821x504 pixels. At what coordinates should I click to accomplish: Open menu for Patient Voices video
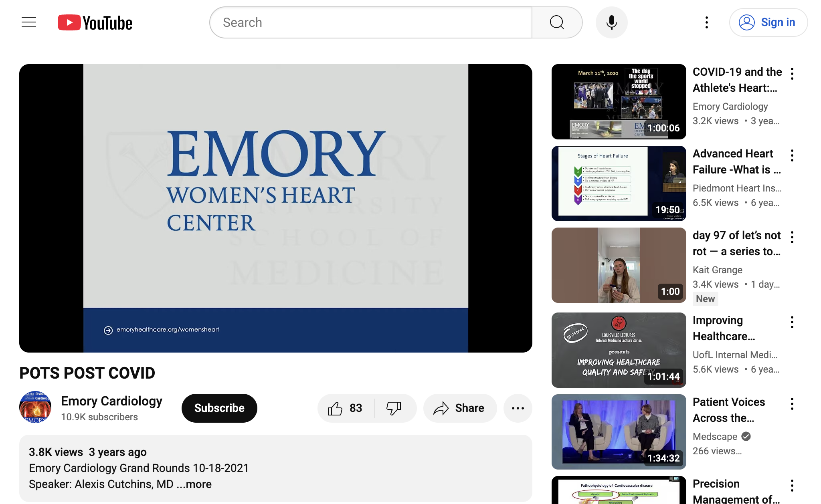792,404
